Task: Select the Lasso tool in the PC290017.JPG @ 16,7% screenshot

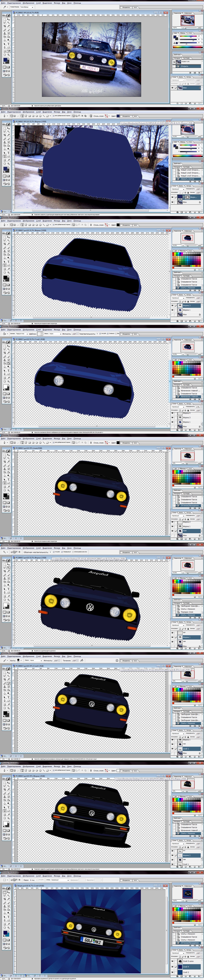Action: (4, 23)
